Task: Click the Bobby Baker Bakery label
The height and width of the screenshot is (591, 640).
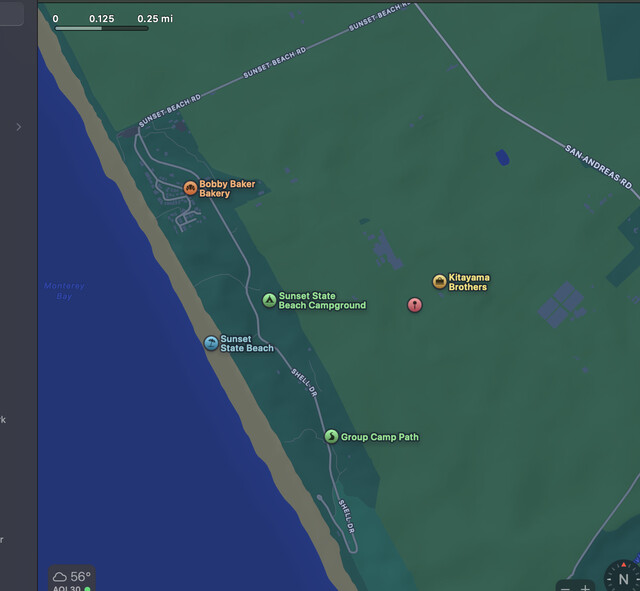Action: (227, 189)
